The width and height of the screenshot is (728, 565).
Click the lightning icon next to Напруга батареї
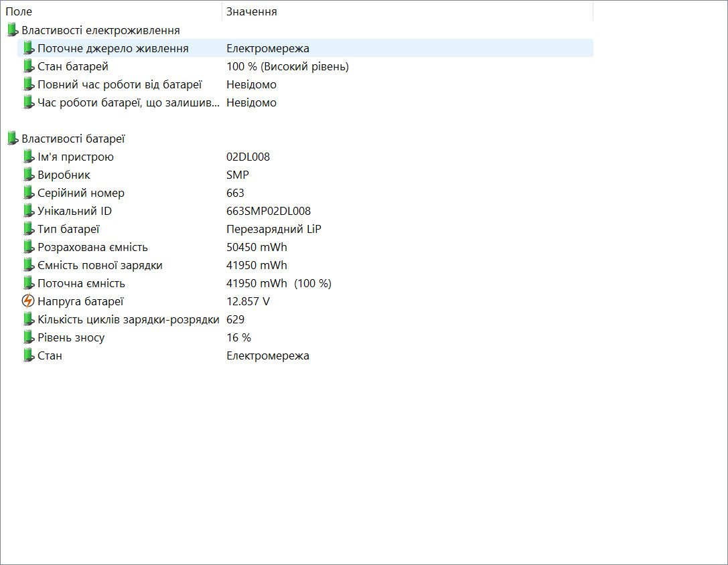pyautogui.click(x=28, y=301)
